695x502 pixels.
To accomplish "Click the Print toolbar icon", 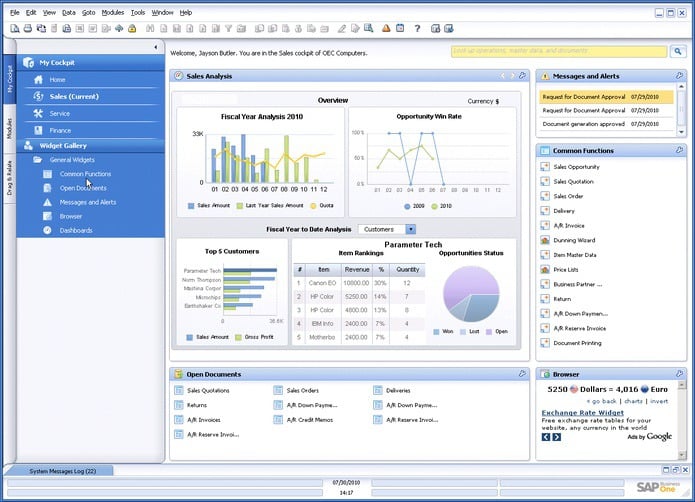I will (x=27, y=28).
